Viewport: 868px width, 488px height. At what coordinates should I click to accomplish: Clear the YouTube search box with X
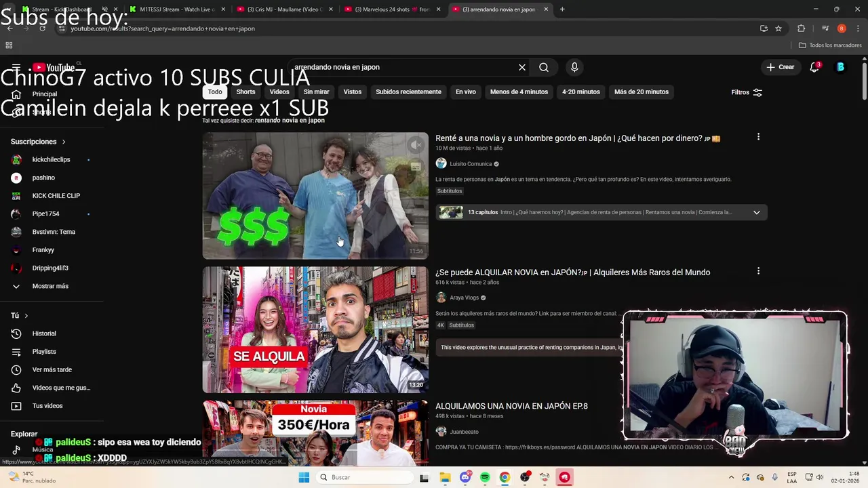point(522,67)
